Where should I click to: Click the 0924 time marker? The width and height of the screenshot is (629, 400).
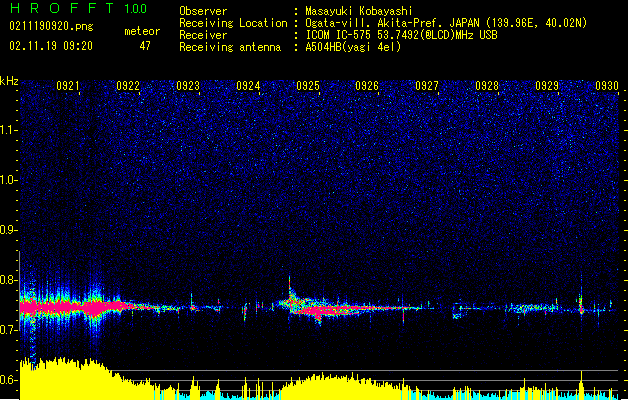[248, 86]
